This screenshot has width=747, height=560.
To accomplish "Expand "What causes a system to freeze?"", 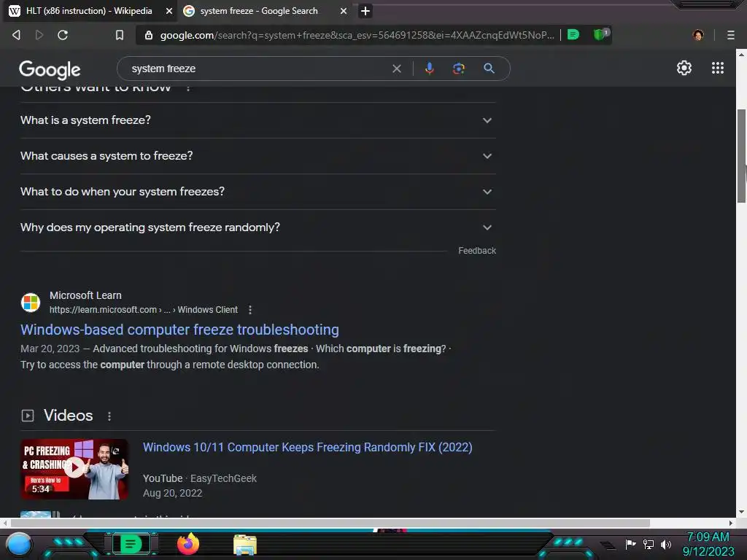I will [258, 156].
